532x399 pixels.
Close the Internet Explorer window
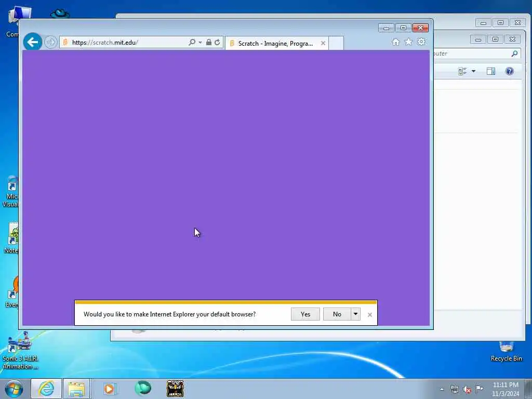tap(420, 28)
